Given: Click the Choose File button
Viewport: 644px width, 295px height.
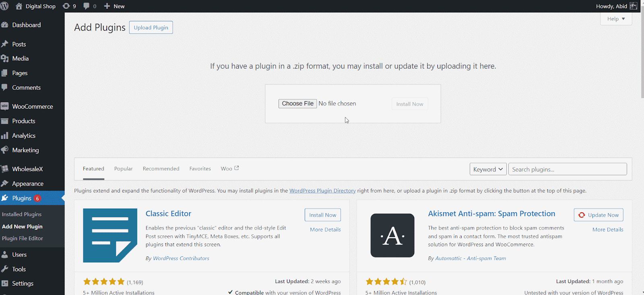Looking at the screenshot, I should (297, 104).
